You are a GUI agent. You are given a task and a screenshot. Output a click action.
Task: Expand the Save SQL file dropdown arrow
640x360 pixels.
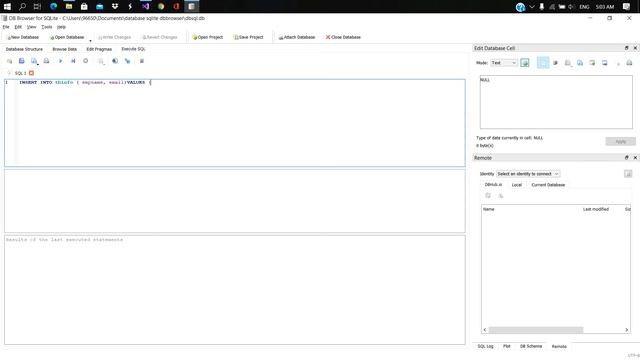(x=38, y=64)
